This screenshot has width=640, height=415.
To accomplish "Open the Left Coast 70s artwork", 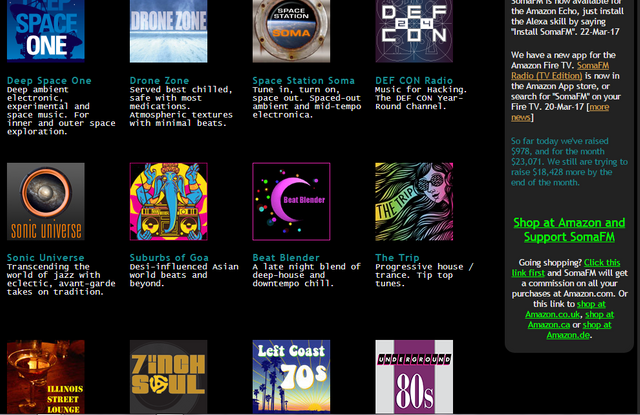I will click(291, 377).
